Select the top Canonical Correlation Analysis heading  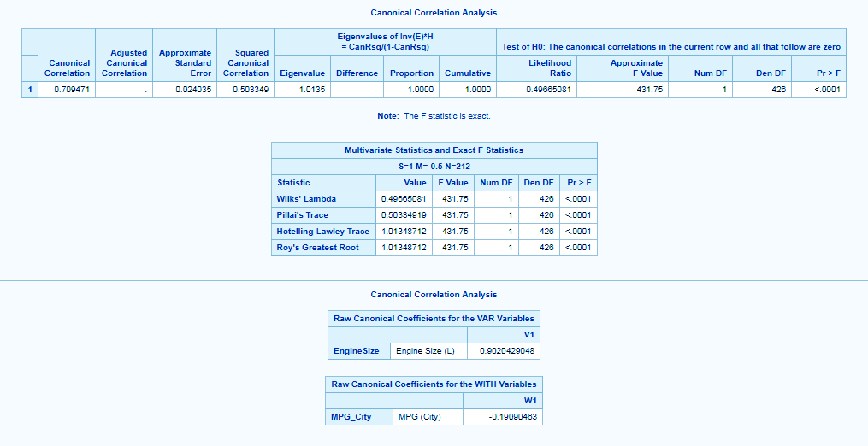[434, 12]
